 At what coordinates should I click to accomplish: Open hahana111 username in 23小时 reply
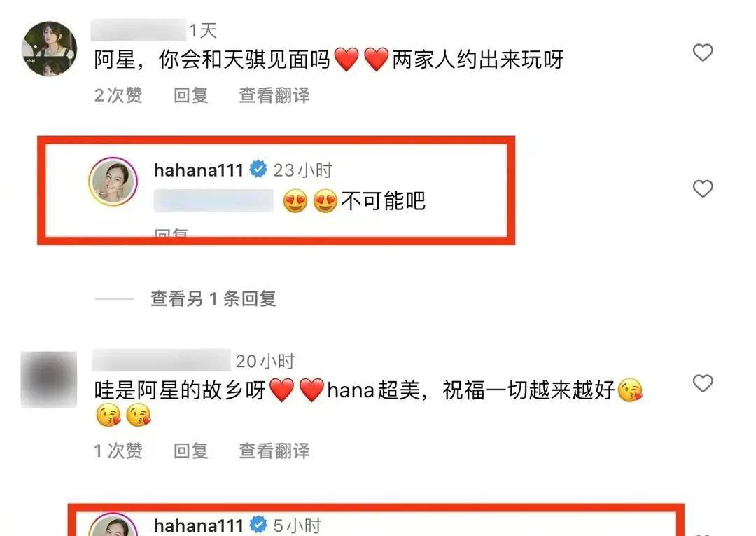pos(199,170)
